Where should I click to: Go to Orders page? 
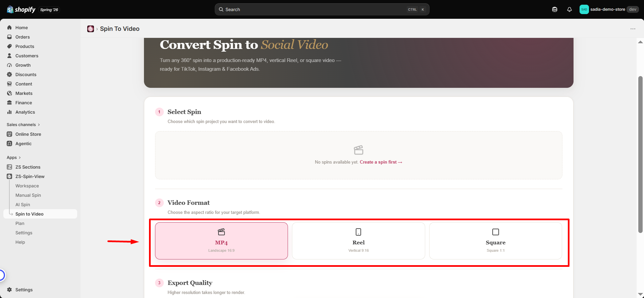pyautogui.click(x=40, y=37)
